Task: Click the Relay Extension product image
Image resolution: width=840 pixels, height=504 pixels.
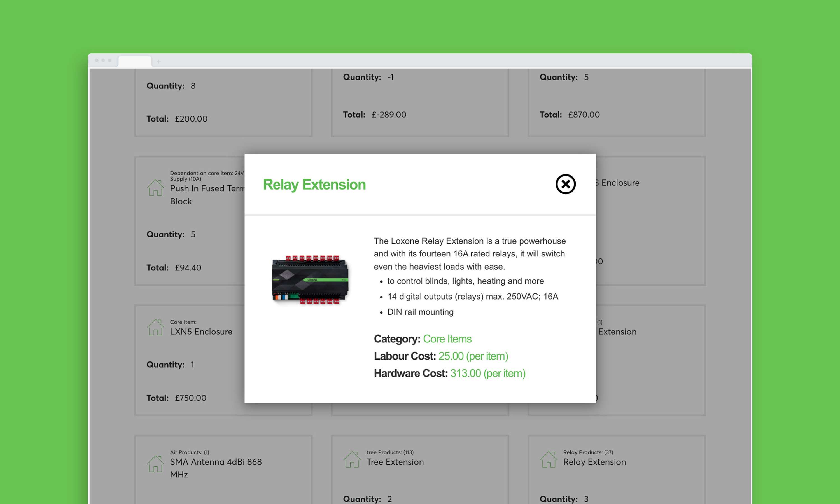Action: 310,280
